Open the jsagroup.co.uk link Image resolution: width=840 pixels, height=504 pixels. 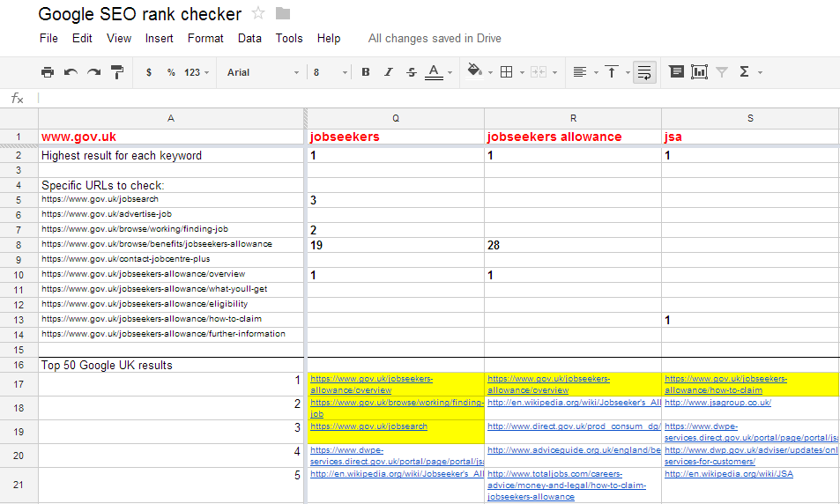pos(717,403)
